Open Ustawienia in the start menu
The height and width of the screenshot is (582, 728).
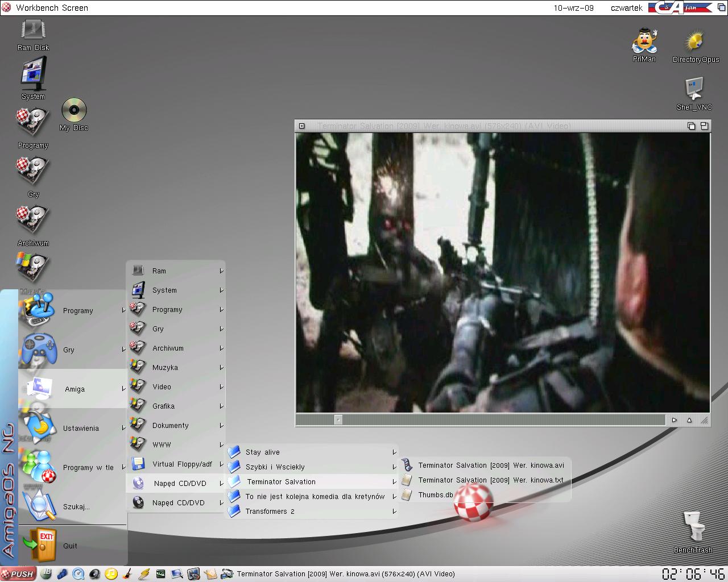pos(73,428)
